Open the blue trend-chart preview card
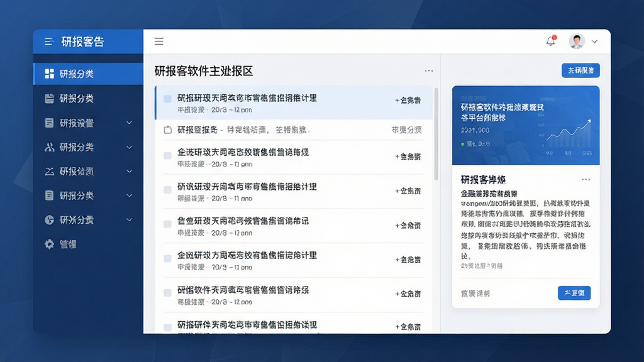 click(526, 125)
